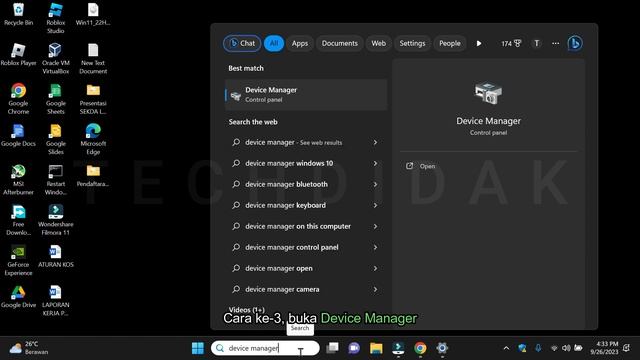This screenshot has width=640, height=360.
Task: Open Free Download Manager shortcut
Action: point(18,220)
